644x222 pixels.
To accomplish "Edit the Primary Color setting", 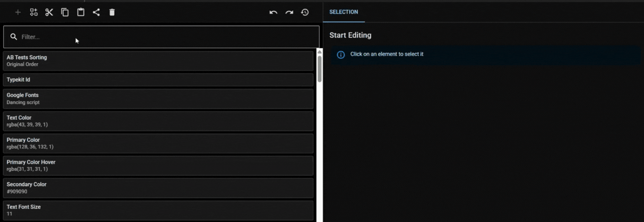I will point(158,143).
